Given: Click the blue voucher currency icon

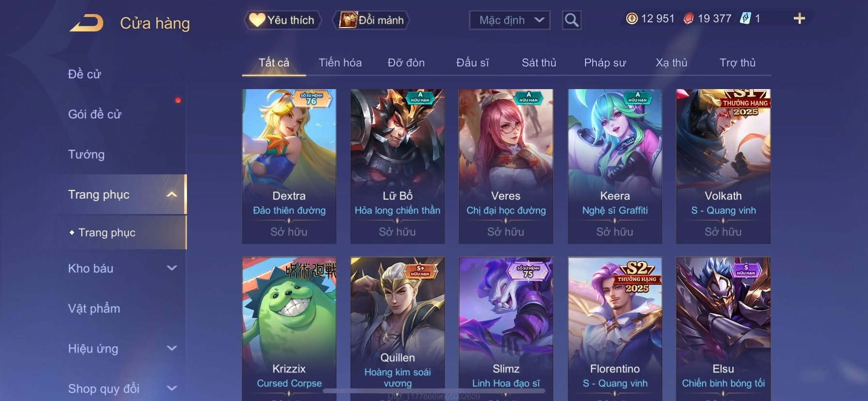Looking at the screenshot, I should pyautogui.click(x=745, y=19).
